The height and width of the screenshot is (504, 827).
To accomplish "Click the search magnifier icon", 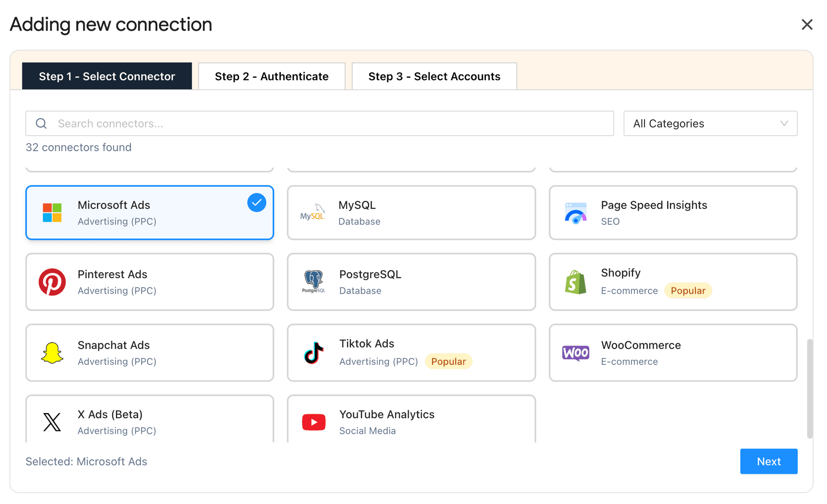I will click(x=41, y=124).
